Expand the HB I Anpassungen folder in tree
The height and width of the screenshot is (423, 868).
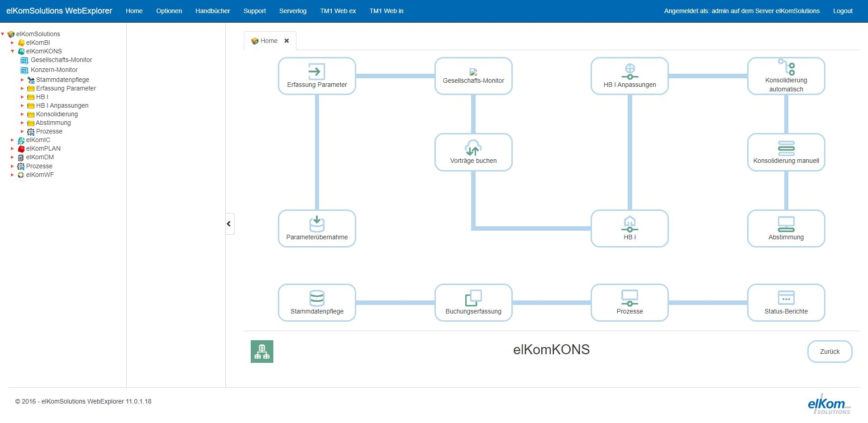[x=22, y=105]
